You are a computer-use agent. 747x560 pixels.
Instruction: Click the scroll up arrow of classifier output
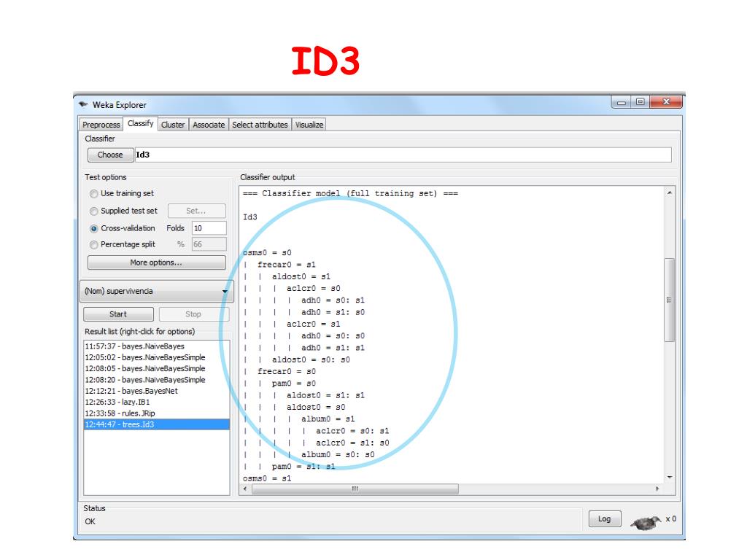pos(670,192)
